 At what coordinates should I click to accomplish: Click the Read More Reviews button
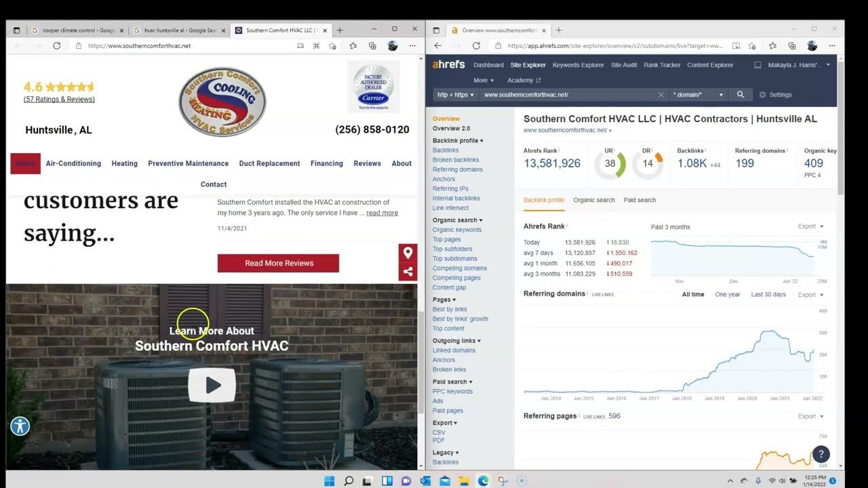tap(278, 263)
